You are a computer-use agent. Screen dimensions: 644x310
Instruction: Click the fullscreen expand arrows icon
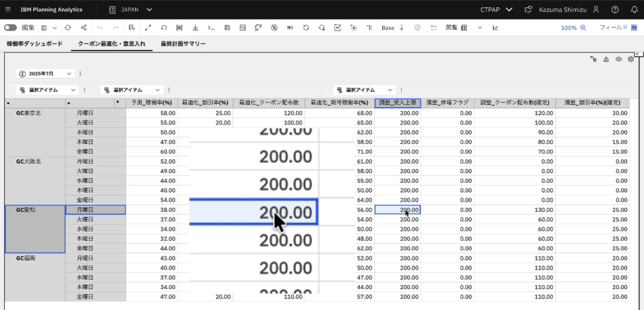(148, 28)
